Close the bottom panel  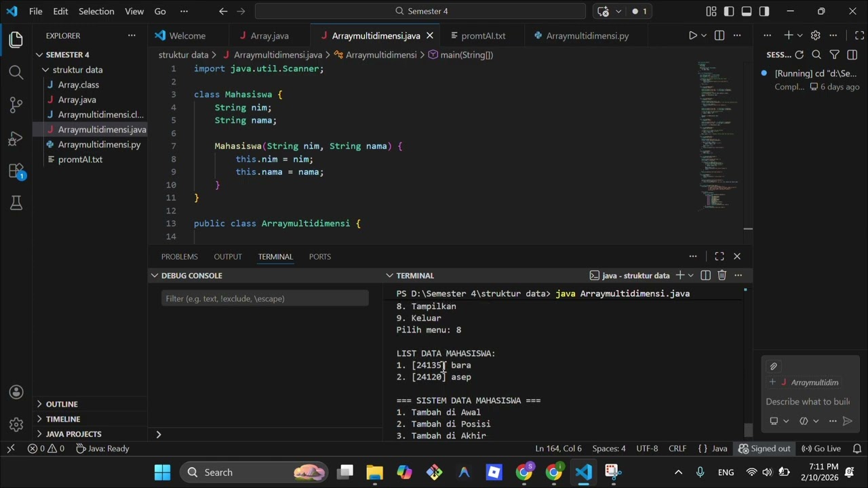[x=737, y=256]
